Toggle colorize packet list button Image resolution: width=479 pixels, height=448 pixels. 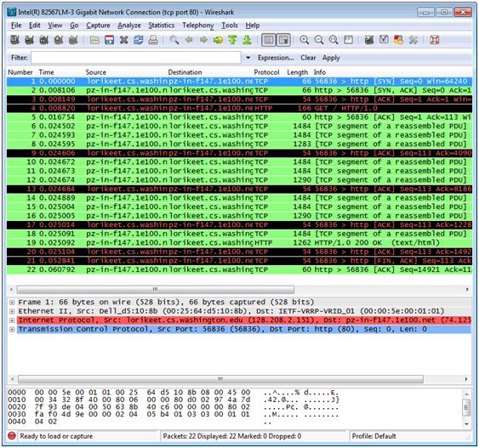pyautogui.click(x=269, y=40)
